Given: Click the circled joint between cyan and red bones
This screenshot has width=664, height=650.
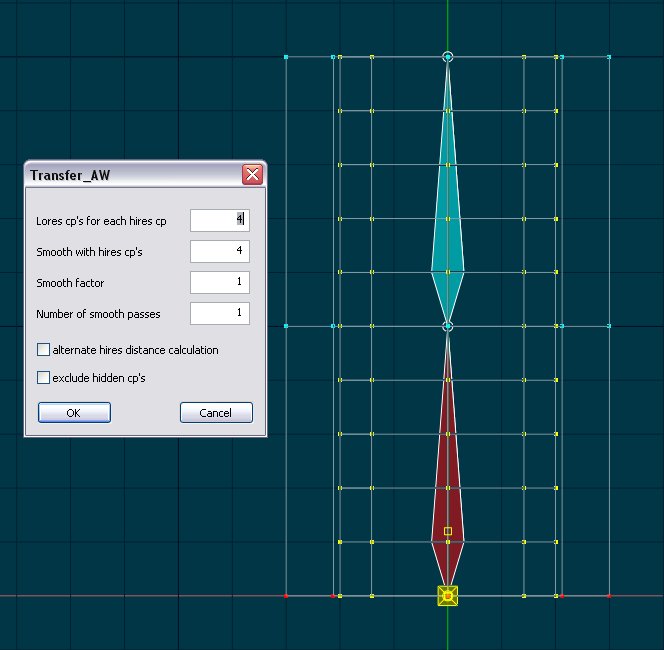Looking at the screenshot, I should [448, 326].
